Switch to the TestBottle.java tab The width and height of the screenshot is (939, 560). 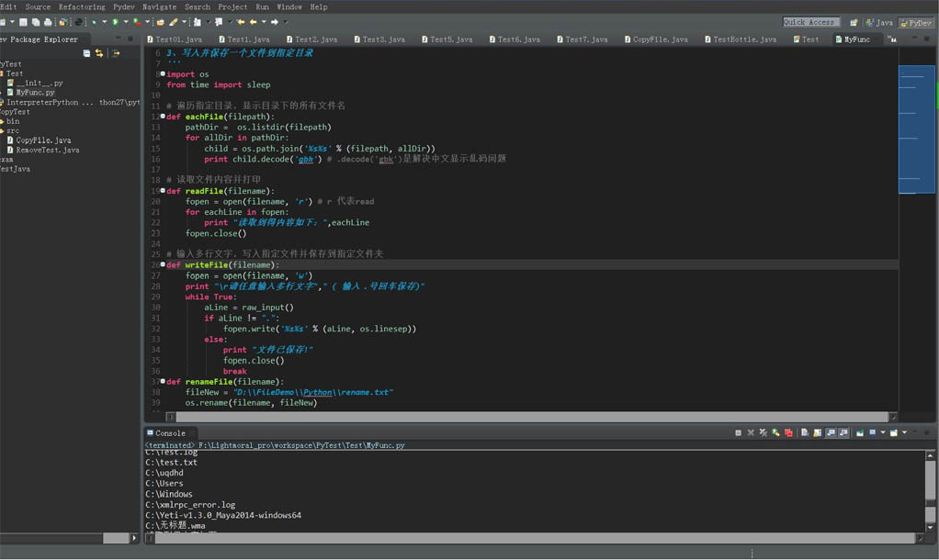[741, 39]
